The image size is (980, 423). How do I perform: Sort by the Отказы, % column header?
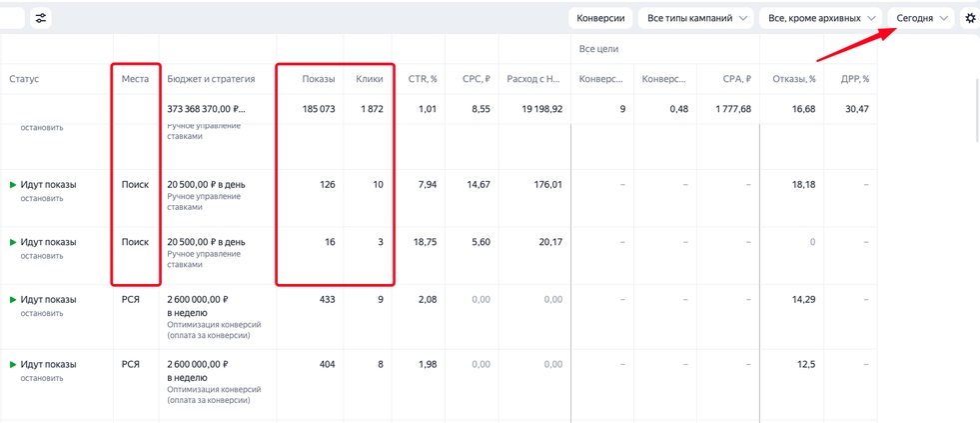coord(794,79)
